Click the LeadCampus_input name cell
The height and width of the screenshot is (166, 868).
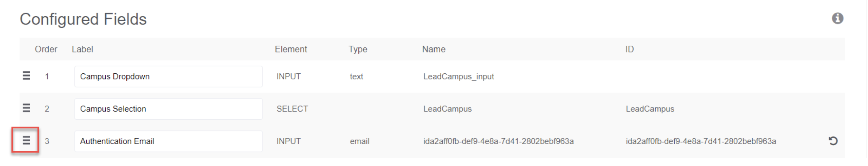pyautogui.click(x=459, y=76)
